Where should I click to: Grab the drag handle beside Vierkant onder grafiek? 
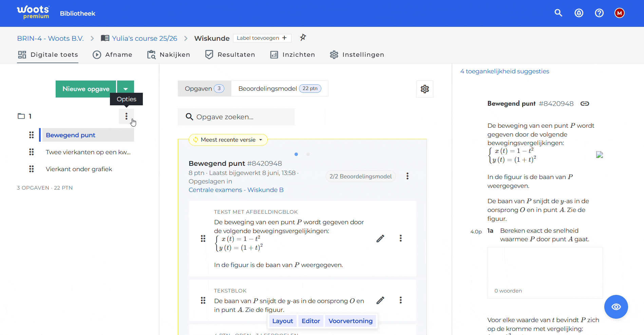[x=32, y=169]
